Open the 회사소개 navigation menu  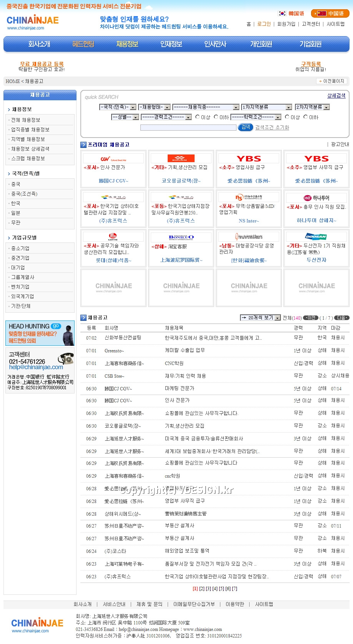tap(39, 44)
